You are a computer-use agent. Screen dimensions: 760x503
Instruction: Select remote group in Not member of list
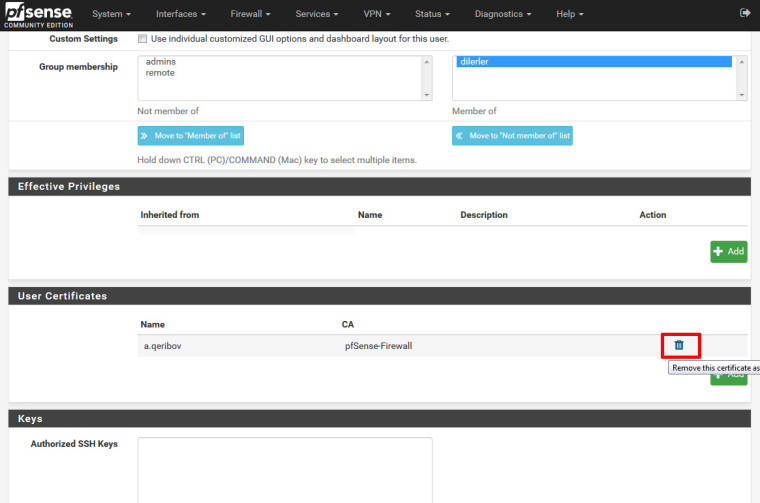pyautogui.click(x=160, y=73)
